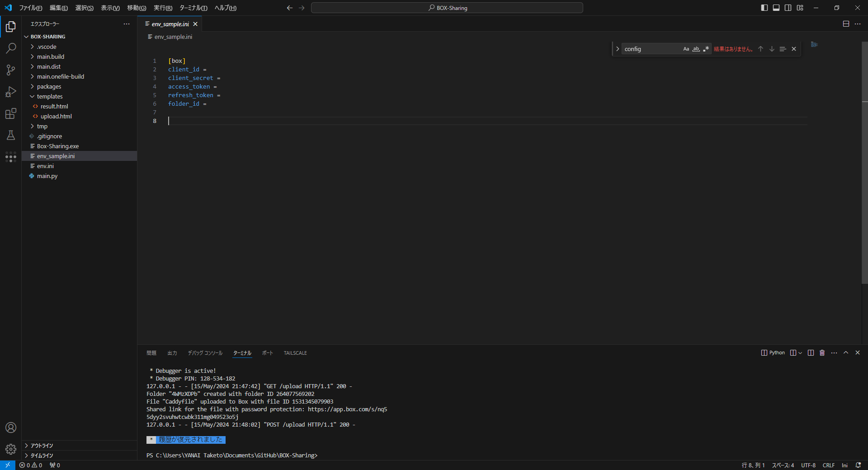Open the 編集(E) menu

click(59, 8)
